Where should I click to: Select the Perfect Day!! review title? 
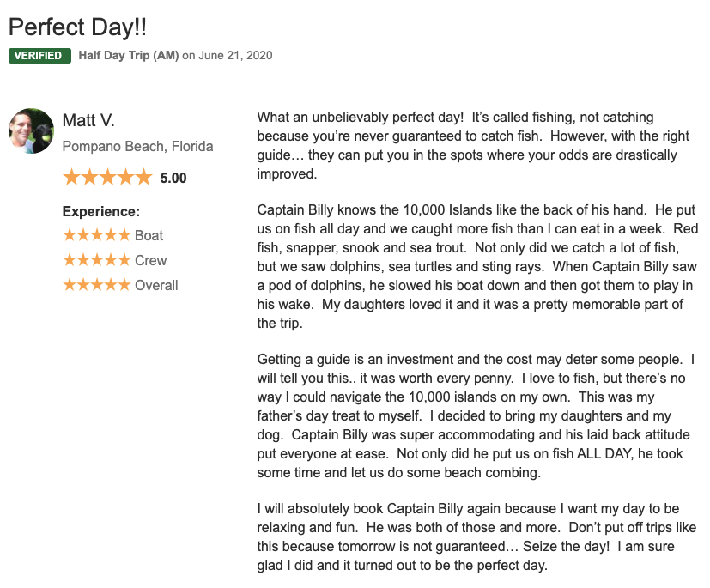click(77, 27)
